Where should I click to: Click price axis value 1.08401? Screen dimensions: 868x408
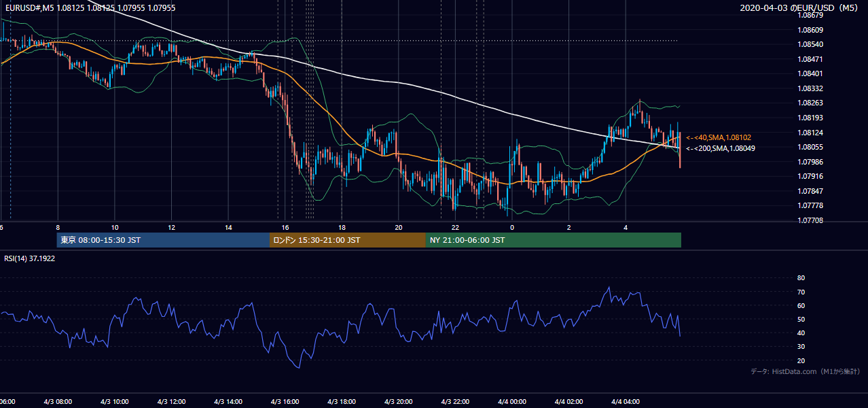click(x=810, y=74)
